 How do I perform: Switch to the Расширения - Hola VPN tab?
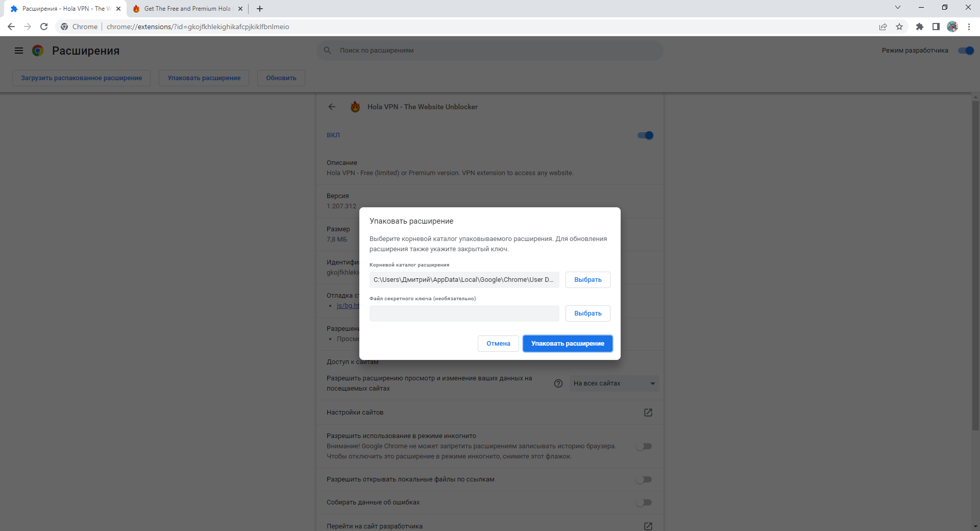[65, 9]
